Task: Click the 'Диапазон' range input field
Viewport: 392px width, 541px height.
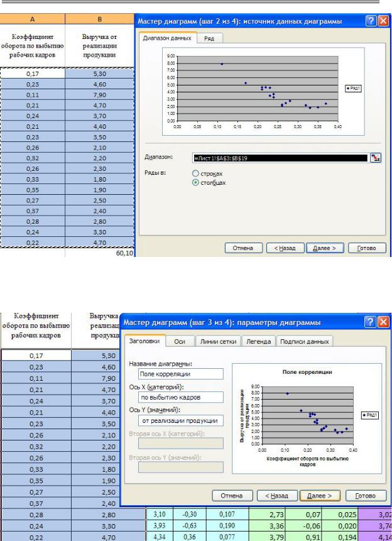Action: [x=280, y=158]
